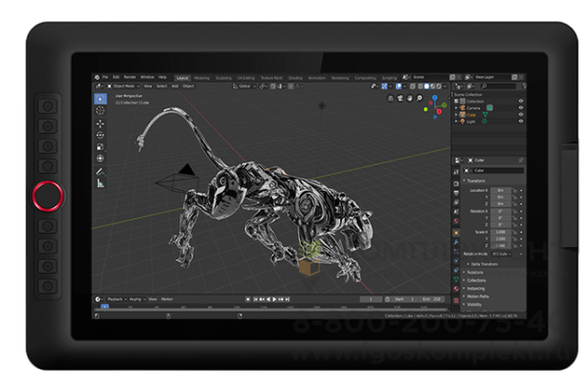Hide the Light object in outliner
588x383 pixels.
pos(521,123)
